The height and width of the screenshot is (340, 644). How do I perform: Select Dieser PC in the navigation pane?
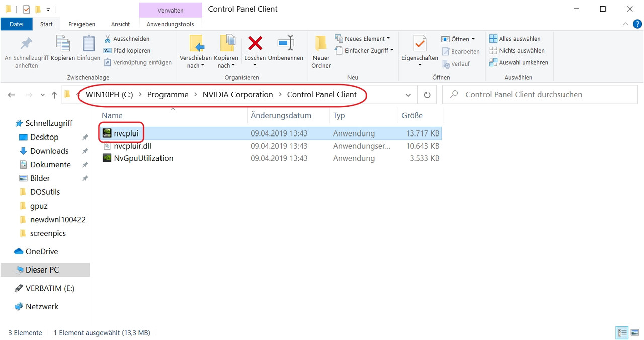[x=45, y=270]
